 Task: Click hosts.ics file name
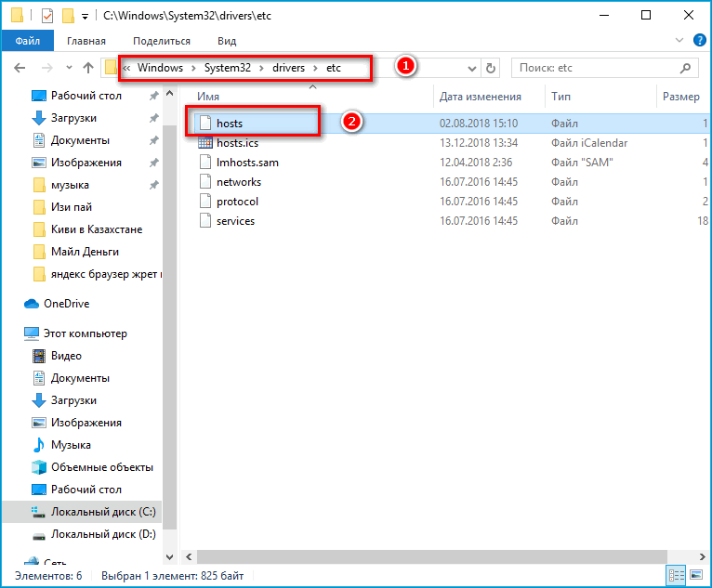pos(237,143)
